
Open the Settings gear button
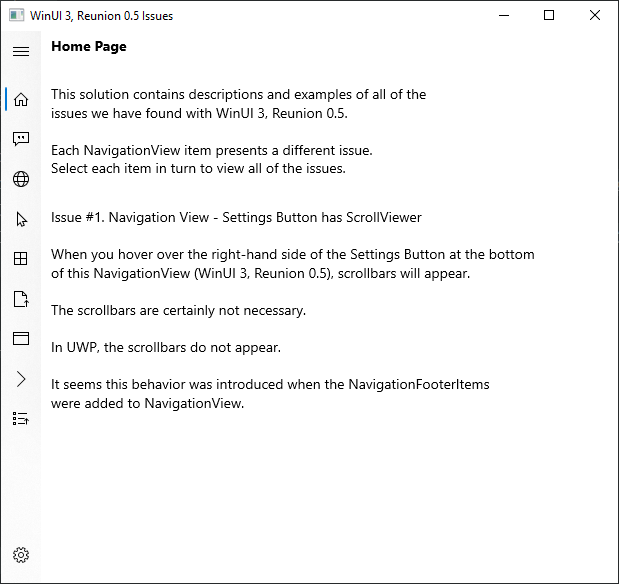pos(21,555)
